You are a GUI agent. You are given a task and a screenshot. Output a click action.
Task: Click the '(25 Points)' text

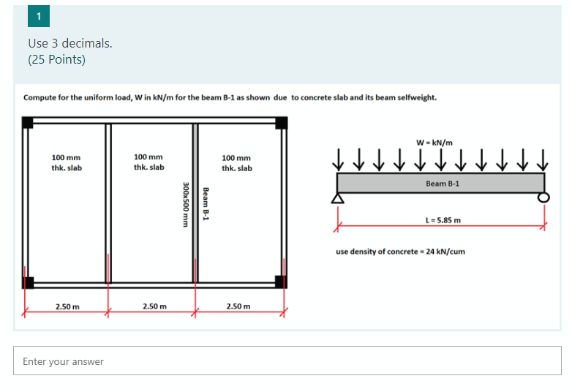(56, 59)
